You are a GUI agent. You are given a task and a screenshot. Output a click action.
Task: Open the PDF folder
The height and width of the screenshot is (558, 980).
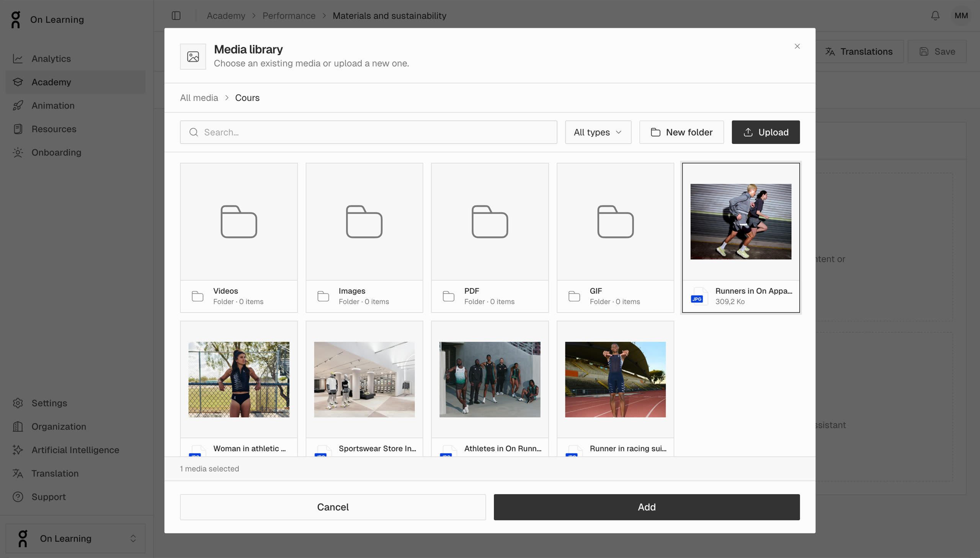click(490, 238)
